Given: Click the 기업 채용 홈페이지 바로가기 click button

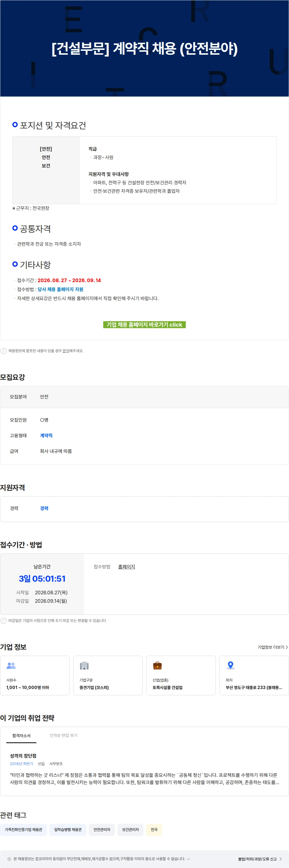Looking at the screenshot, I should [x=144, y=325].
